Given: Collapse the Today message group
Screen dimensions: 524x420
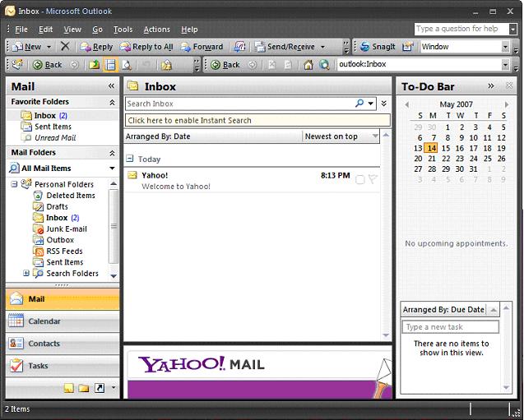Looking at the screenshot, I should tap(129, 159).
